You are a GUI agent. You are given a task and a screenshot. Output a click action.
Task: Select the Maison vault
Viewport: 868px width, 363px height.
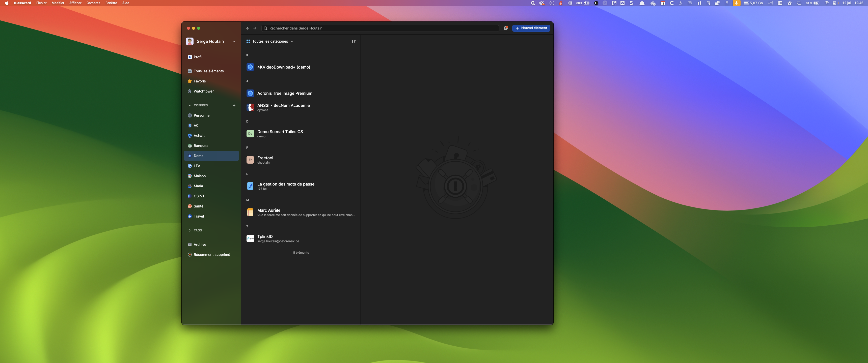tap(211, 176)
